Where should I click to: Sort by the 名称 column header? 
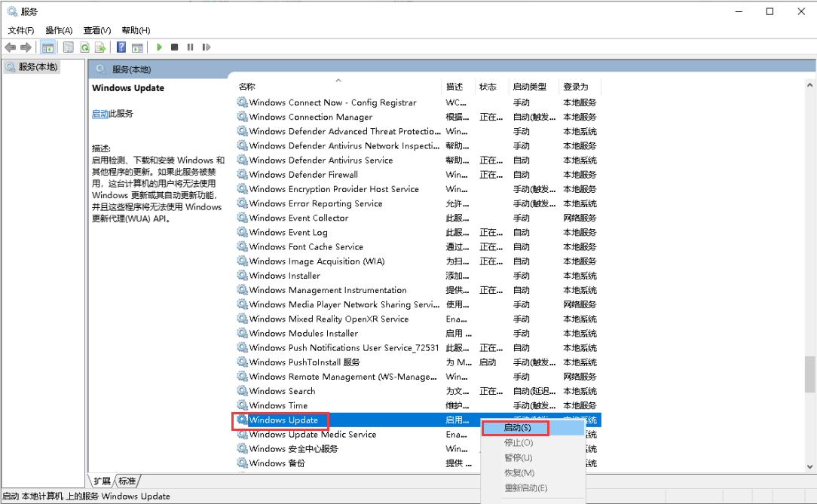338,87
